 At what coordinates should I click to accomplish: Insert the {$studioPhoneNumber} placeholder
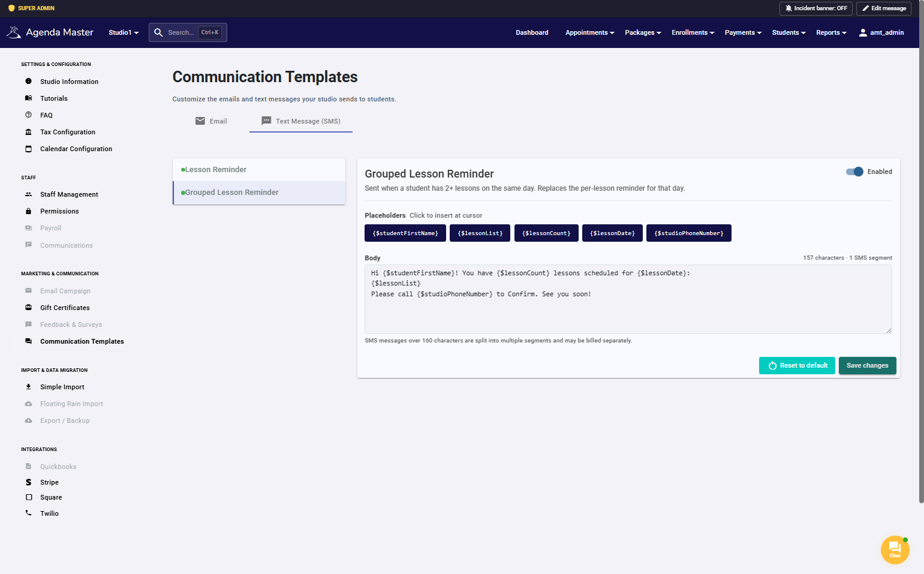pyautogui.click(x=689, y=233)
